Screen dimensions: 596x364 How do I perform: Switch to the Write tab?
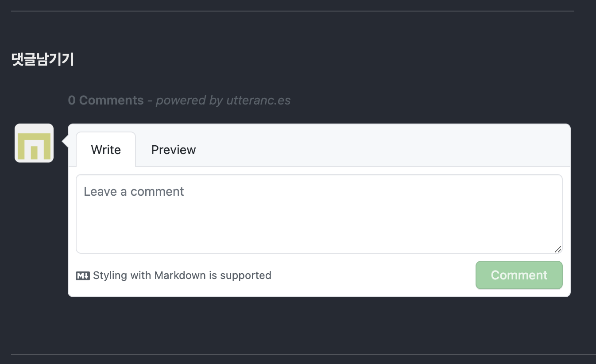(x=106, y=150)
